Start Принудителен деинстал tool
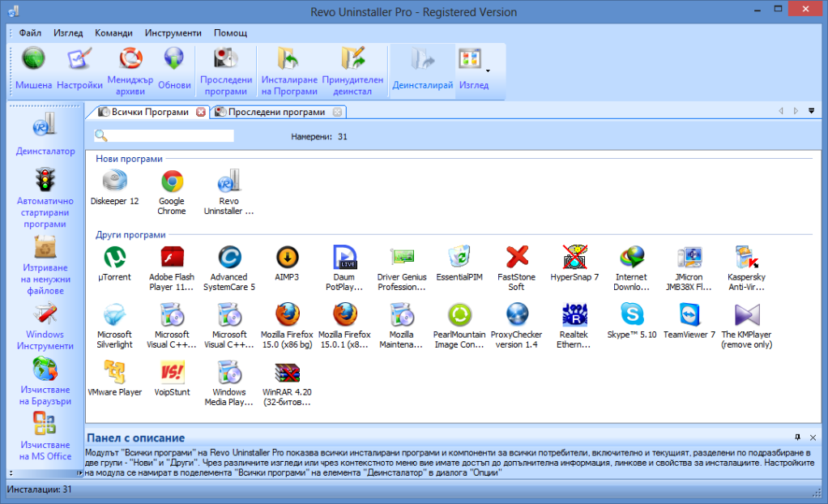Viewport: 828px width, 504px height. click(x=352, y=71)
